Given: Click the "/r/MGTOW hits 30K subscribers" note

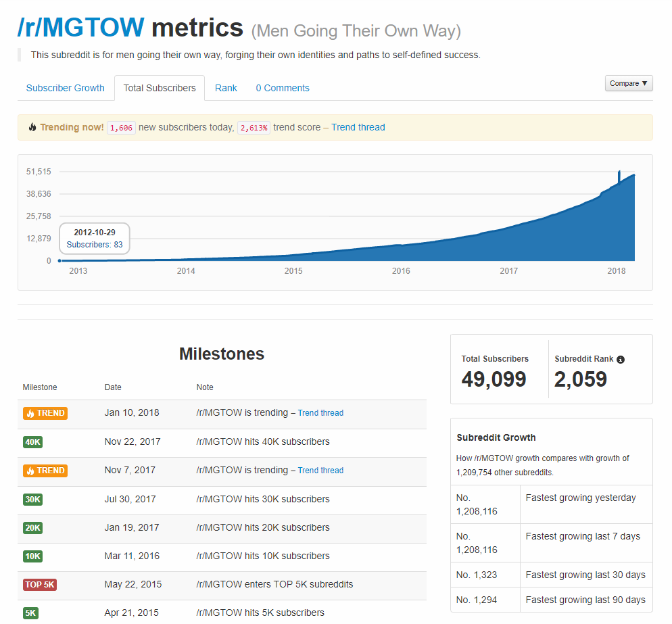Looking at the screenshot, I should click(x=263, y=500).
